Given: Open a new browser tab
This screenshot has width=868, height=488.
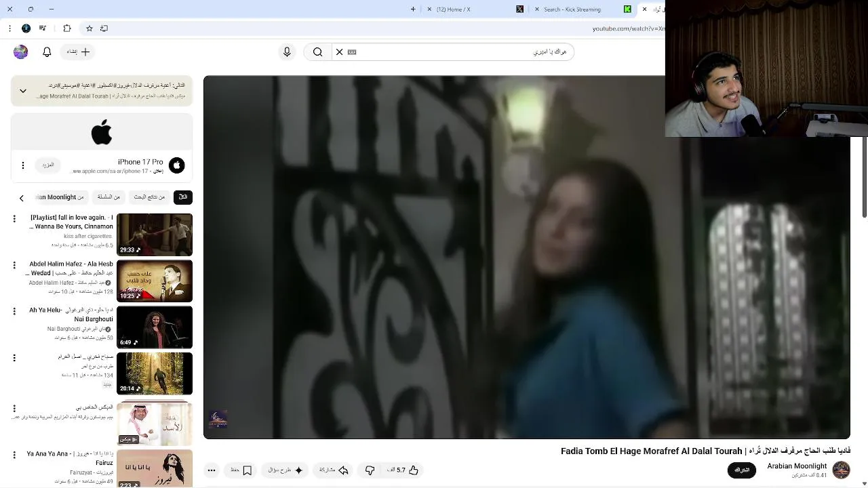Looking at the screenshot, I should coord(413,9).
